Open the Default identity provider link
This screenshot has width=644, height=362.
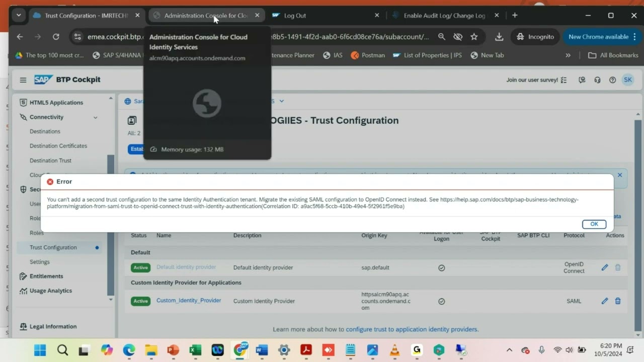pos(186,267)
